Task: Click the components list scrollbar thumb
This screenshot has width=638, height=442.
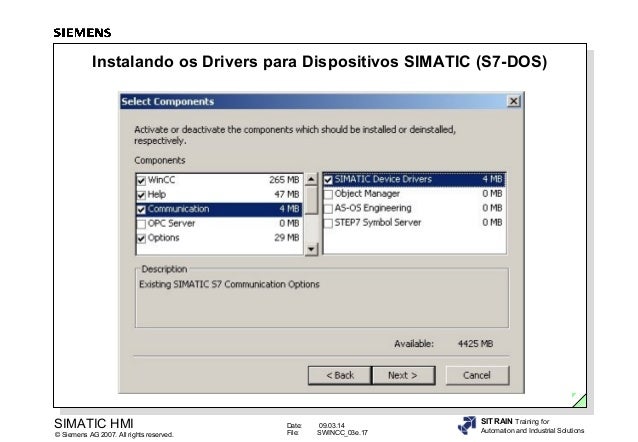Action: click(311, 200)
